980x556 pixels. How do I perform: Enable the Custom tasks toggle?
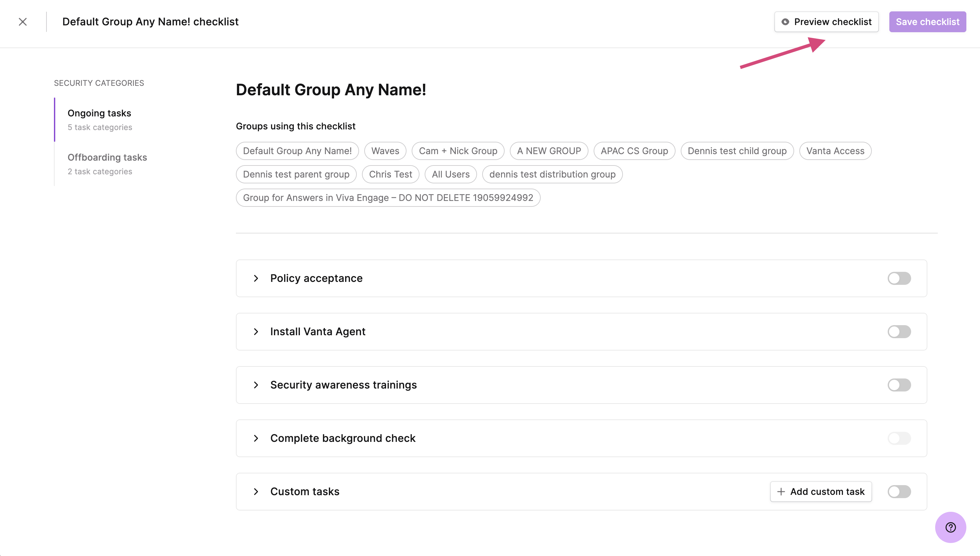click(x=899, y=492)
